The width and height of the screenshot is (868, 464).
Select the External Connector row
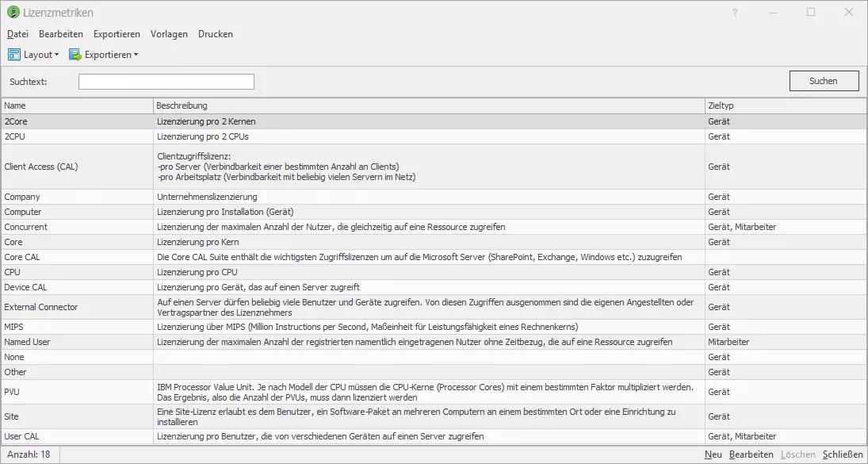coord(434,307)
